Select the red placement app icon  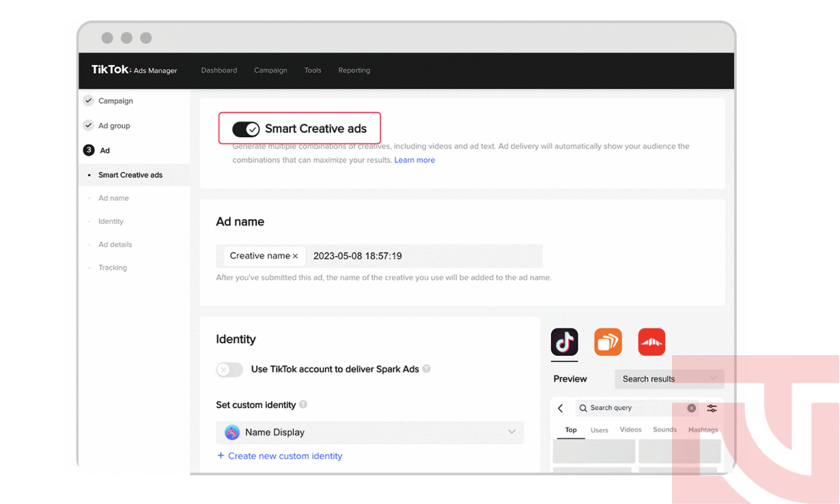652,342
